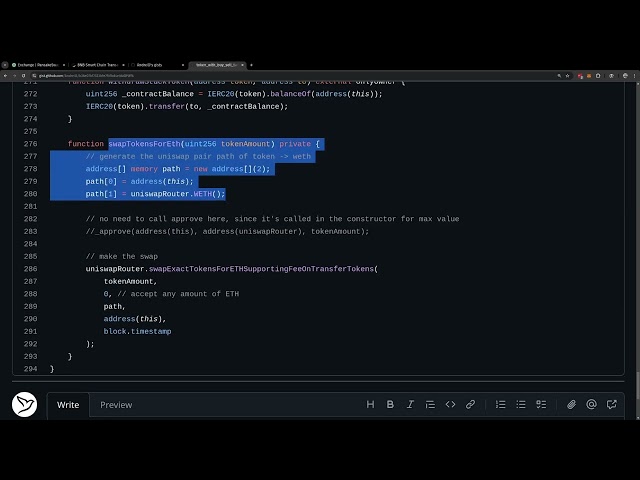Viewport: 640px width, 480px height.
Task: Open the MetaMask fox extension
Action: [589, 76]
